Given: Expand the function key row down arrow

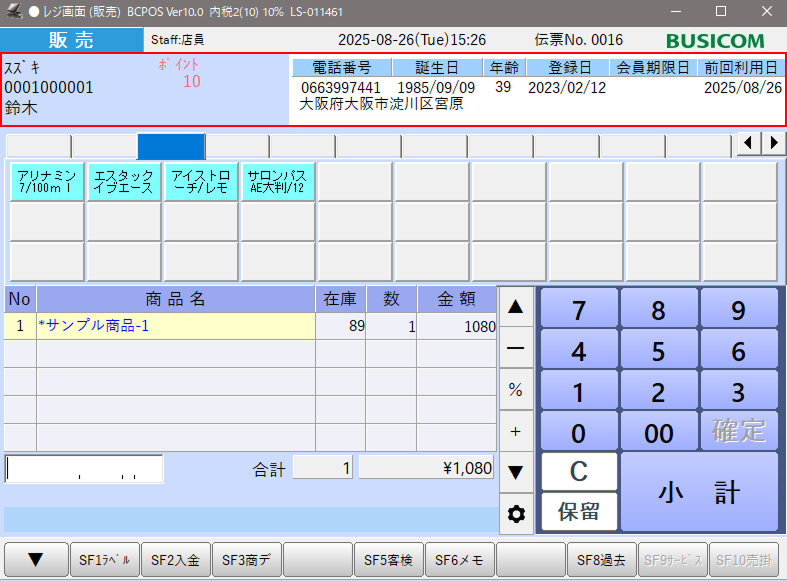Looking at the screenshot, I should pos(36,561).
